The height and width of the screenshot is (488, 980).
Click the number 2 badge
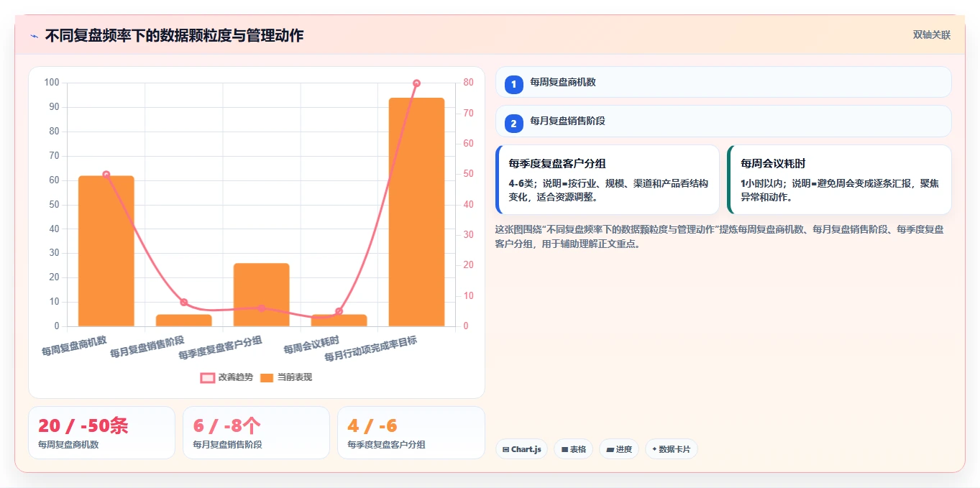513,124
